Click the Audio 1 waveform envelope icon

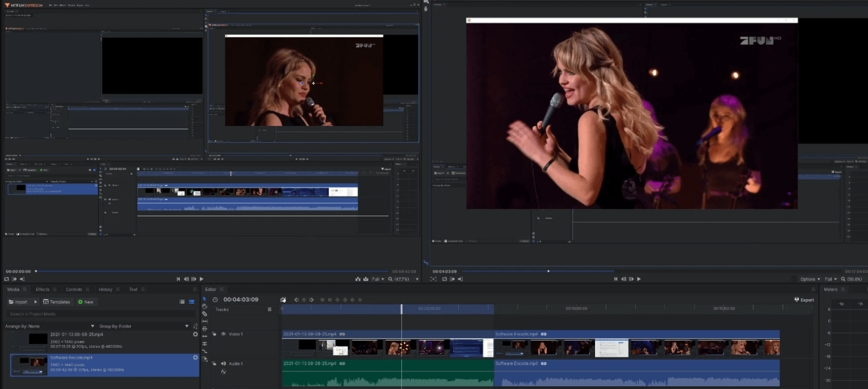[223, 372]
